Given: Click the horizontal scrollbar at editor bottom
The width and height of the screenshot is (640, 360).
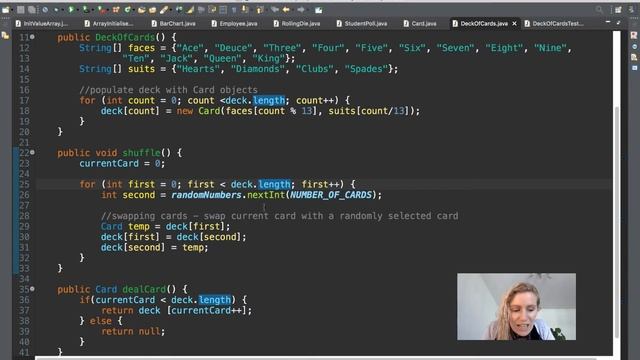Looking at the screenshot, I should pos(316,358).
